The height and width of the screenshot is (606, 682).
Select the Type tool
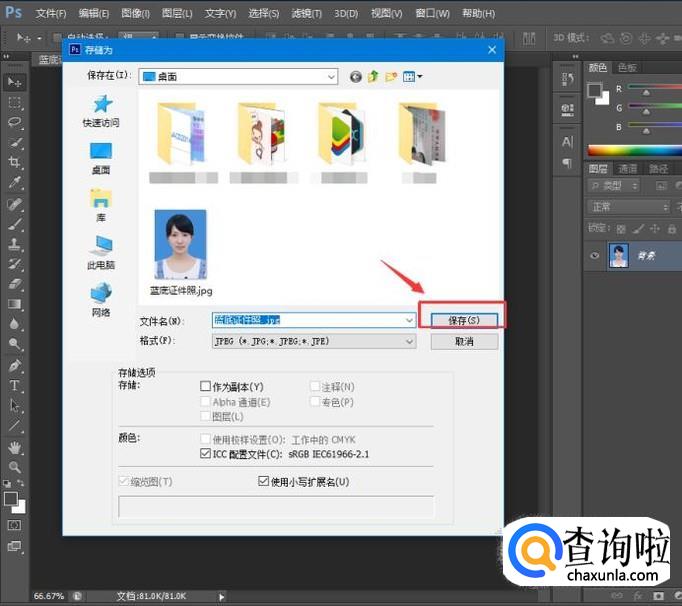[x=15, y=385]
